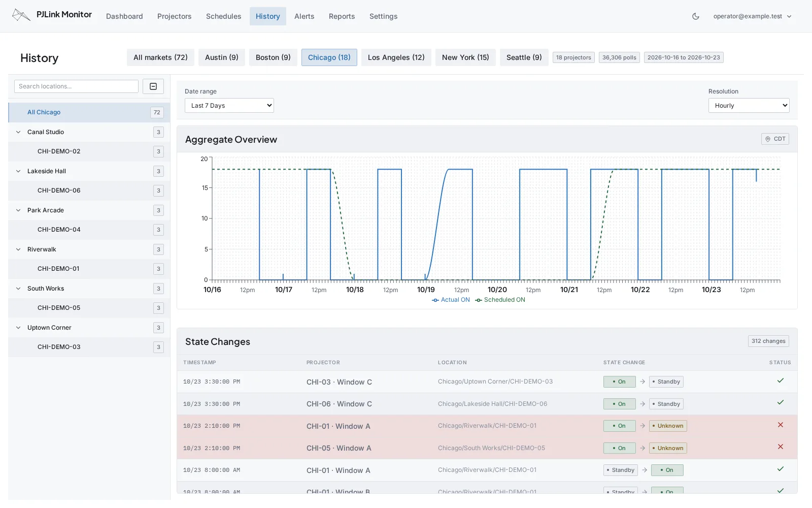Select CHI-DEMO-04 in the location tree
The height and width of the screenshot is (508, 812).
pyautogui.click(x=89, y=230)
